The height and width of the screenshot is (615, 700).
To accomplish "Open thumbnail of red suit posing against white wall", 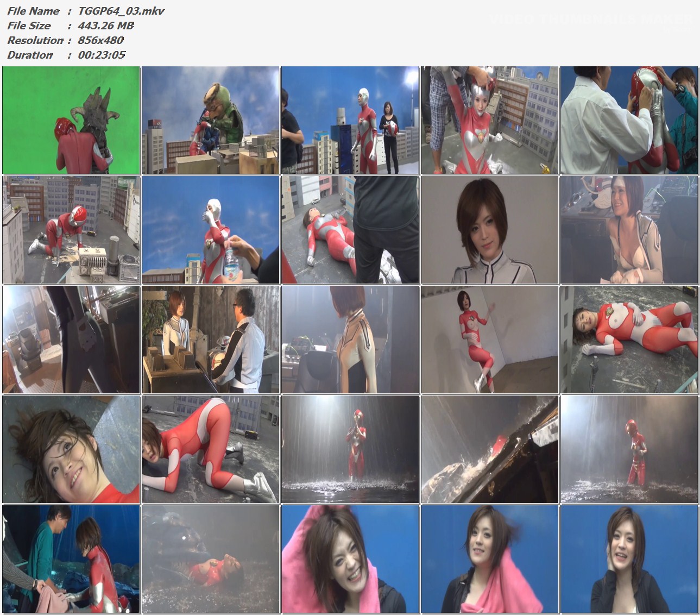I will point(490,340).
